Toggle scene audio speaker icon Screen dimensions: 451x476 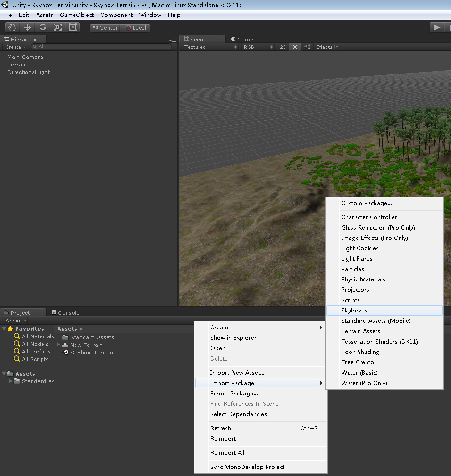[307, 47]
